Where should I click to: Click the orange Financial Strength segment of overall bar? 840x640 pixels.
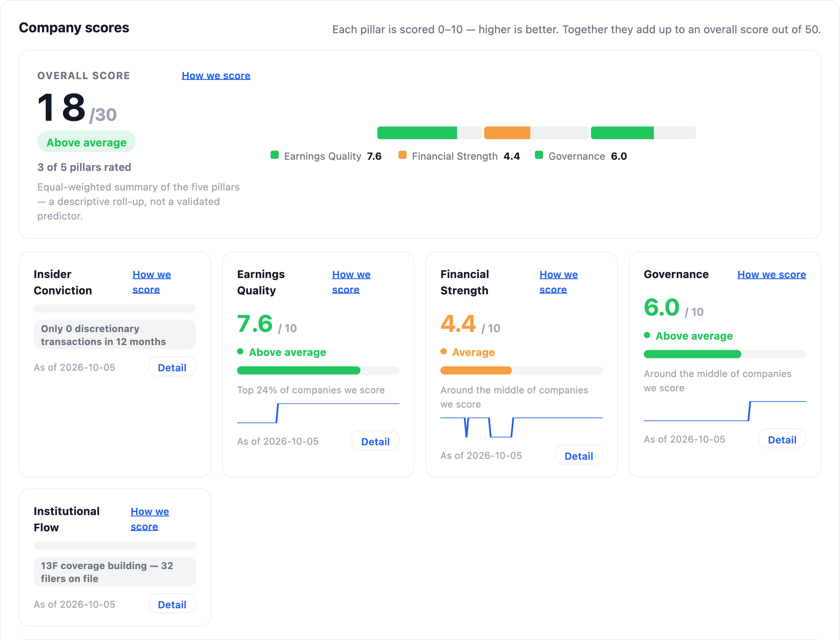[507, 133]
